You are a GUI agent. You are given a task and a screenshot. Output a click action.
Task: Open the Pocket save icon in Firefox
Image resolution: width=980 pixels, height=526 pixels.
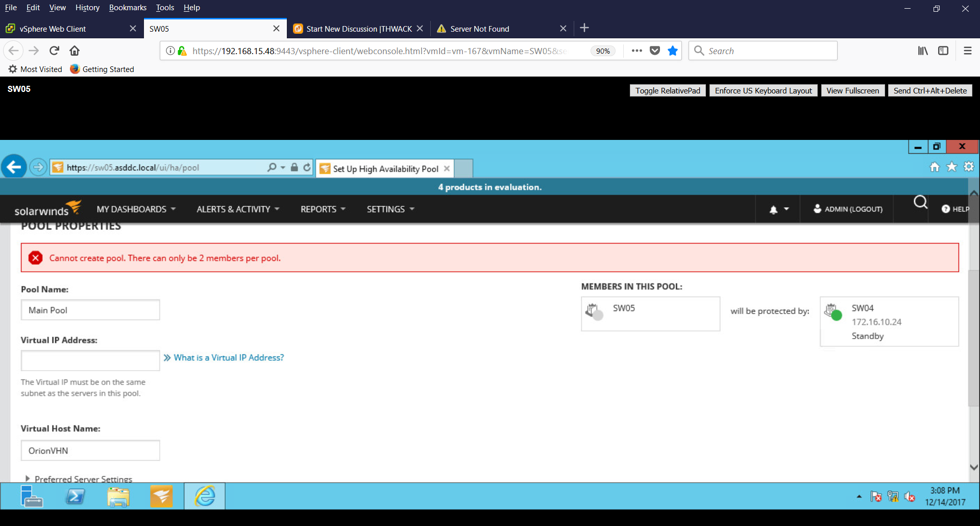(655, 51)
